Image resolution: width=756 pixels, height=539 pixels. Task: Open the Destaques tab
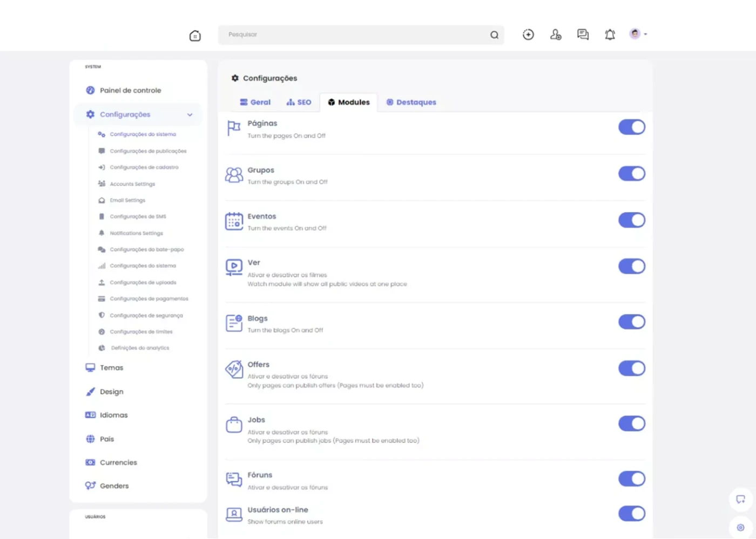pyautogui.click(x=411, y=102)
